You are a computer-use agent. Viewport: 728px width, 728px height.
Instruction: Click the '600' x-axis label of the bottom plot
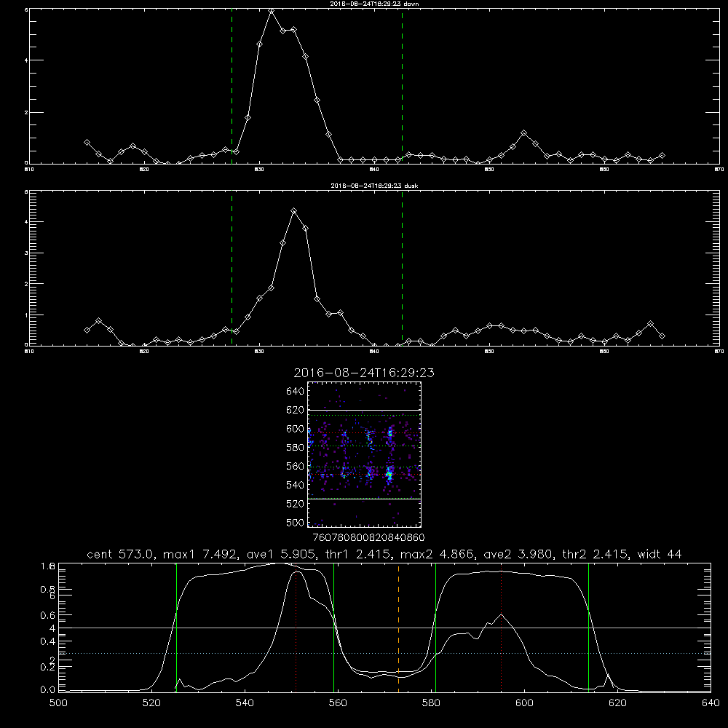tap(524, 703)
